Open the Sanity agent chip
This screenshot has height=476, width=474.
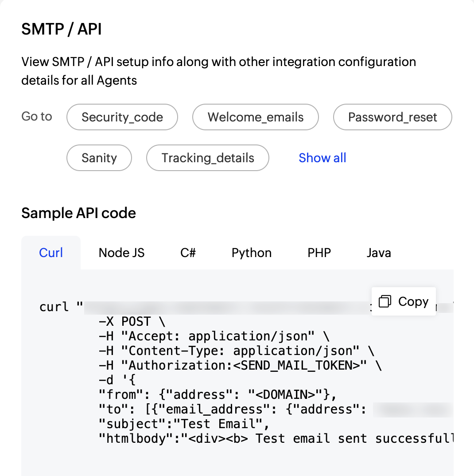pyautogui.click(x=99, y=158)
